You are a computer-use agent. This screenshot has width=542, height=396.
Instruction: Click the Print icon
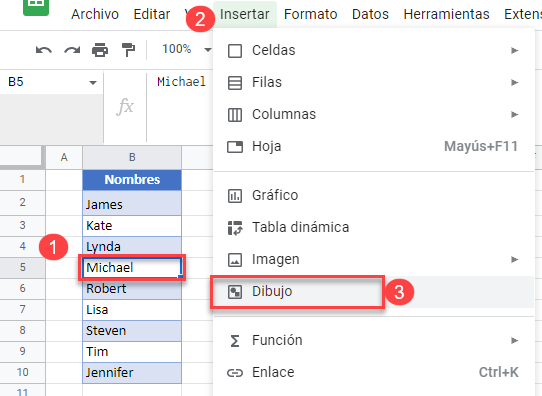click(x=100, y=50)
